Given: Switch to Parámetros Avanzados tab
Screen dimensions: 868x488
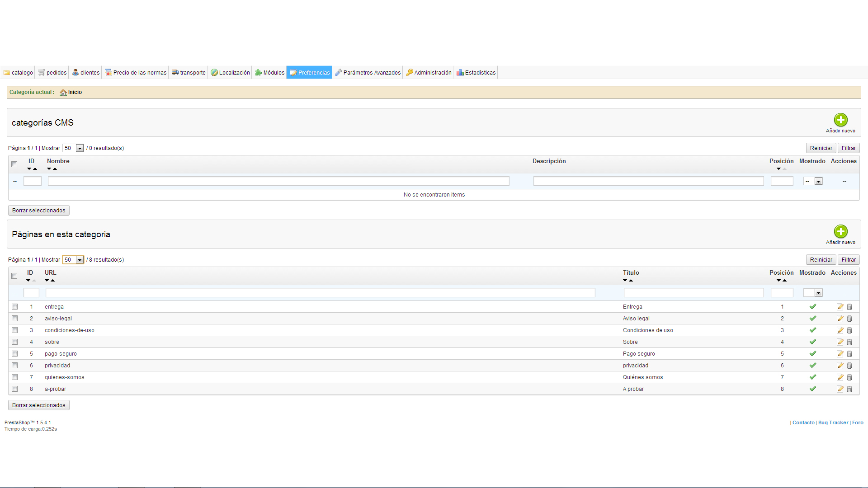Looking at the screenshot, I should click(368, 73).
